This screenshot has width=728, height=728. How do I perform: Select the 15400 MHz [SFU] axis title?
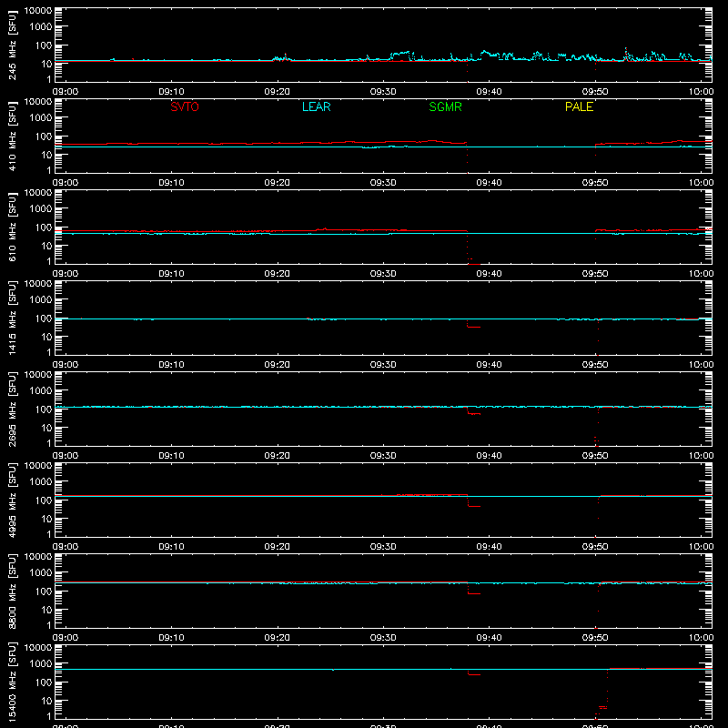pos(12,682)
